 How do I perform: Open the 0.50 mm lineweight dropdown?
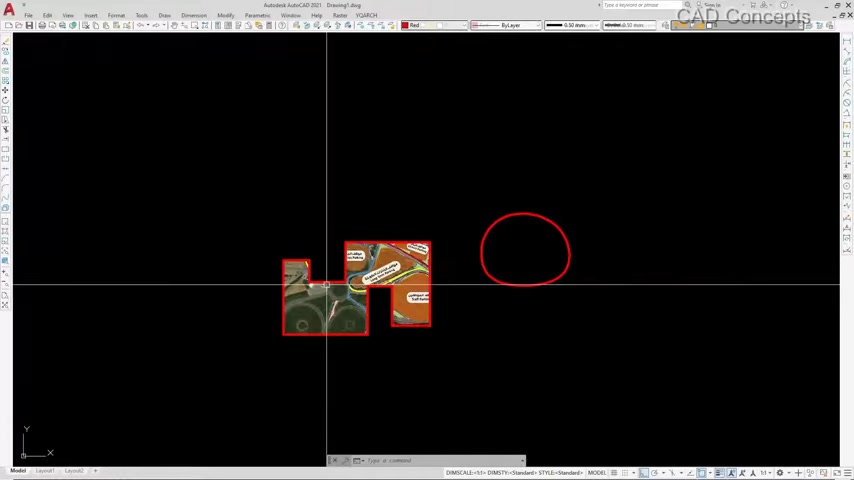click(x=596, y=26)
